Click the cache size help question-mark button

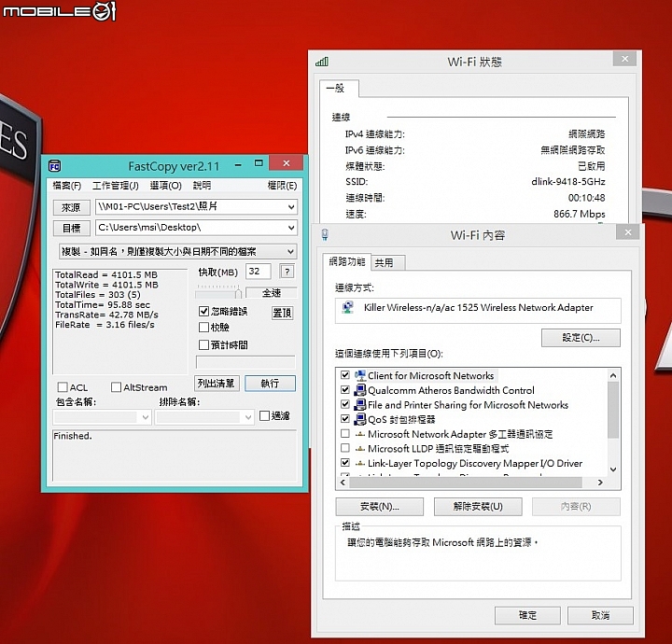click(287, 272)
